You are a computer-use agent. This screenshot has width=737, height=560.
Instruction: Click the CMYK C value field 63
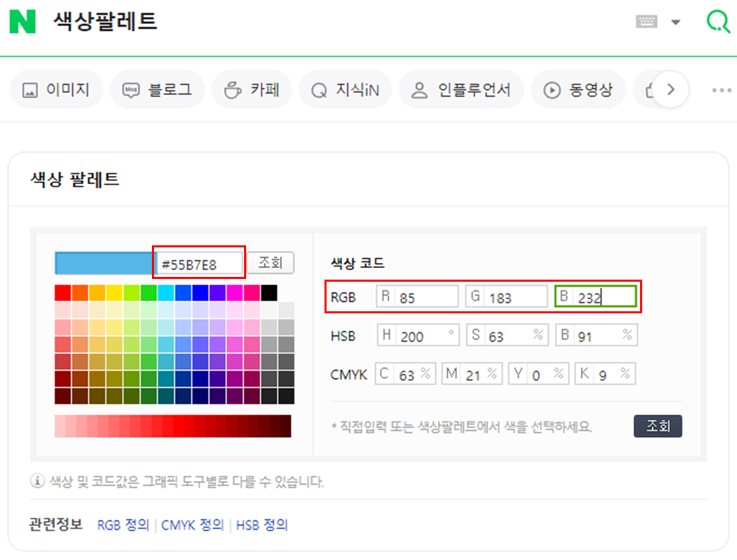[x=405, y=374]
